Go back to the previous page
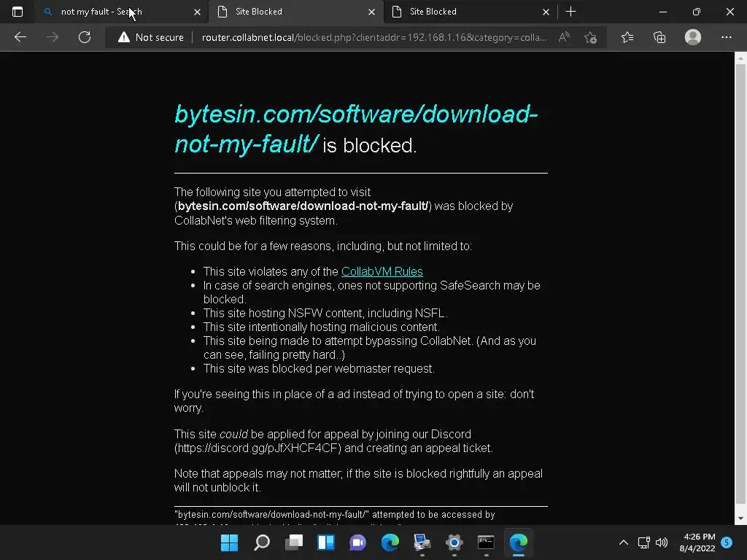 tap(20, 37)
